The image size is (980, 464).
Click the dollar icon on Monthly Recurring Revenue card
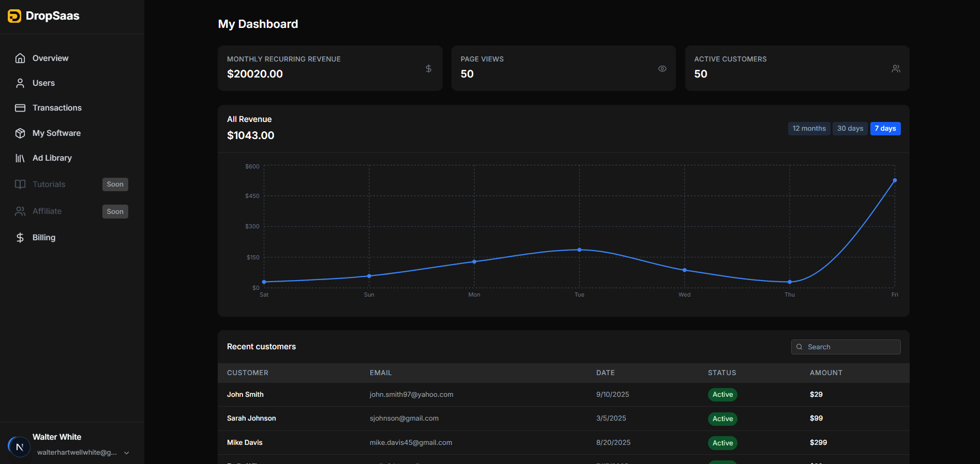(428, 69)
